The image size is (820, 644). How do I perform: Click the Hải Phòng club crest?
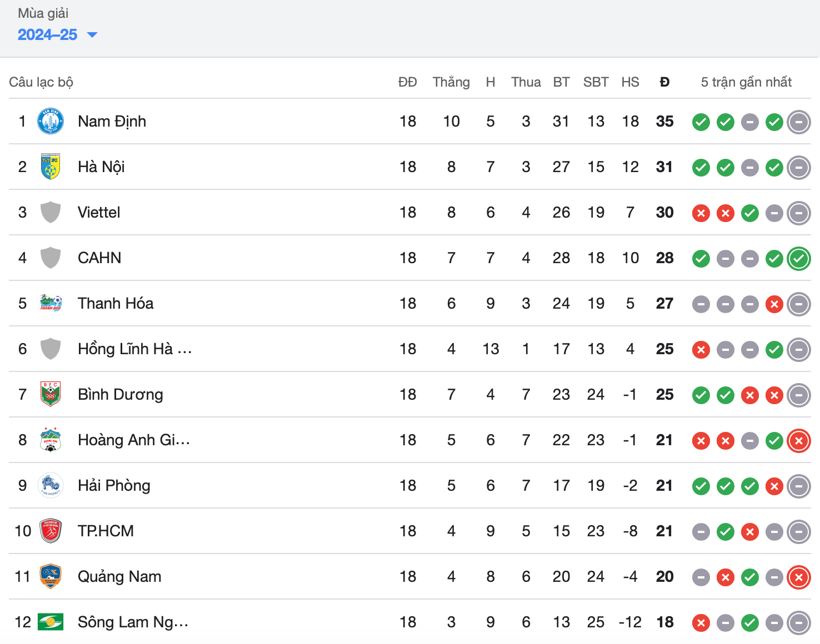click(51, 485)
